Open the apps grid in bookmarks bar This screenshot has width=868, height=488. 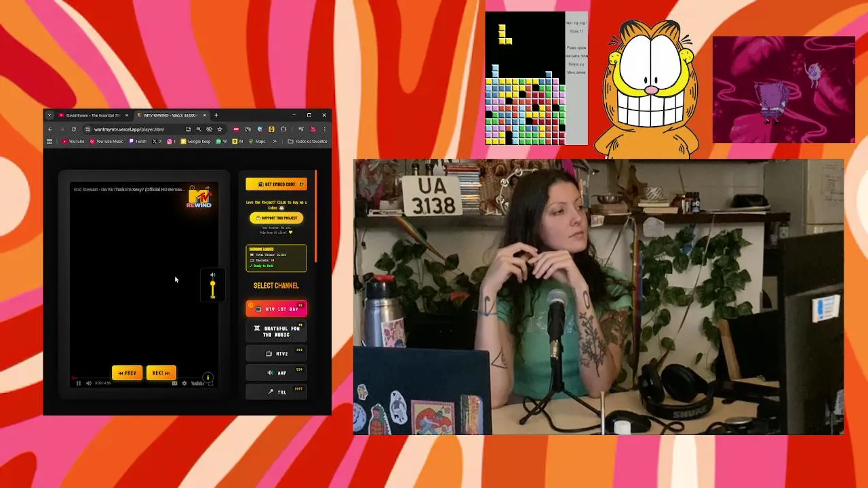pyautogui.click(x=50, y=142)
